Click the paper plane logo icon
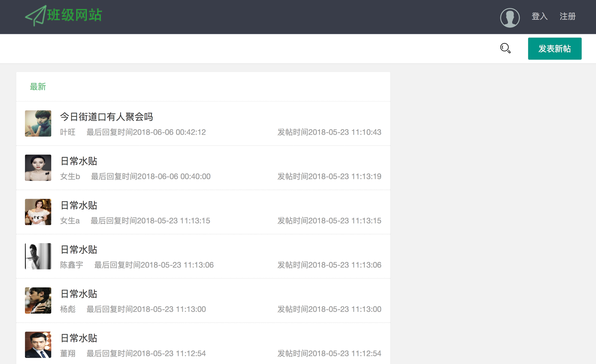This screenshot has width=596, height=364. [x=35, y=16]
